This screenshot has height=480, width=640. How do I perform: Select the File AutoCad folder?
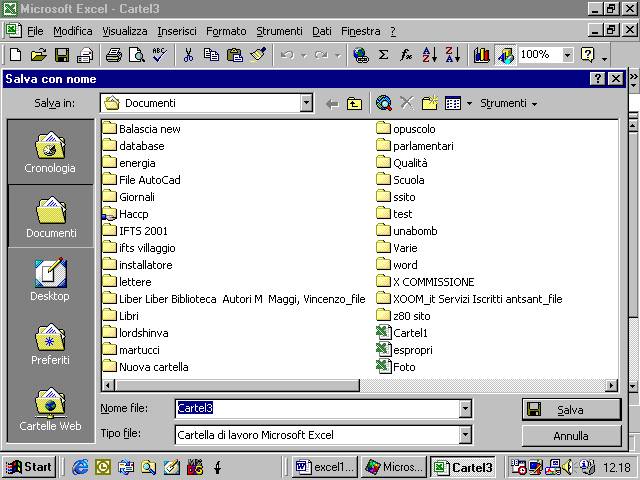tap(141, 180)
